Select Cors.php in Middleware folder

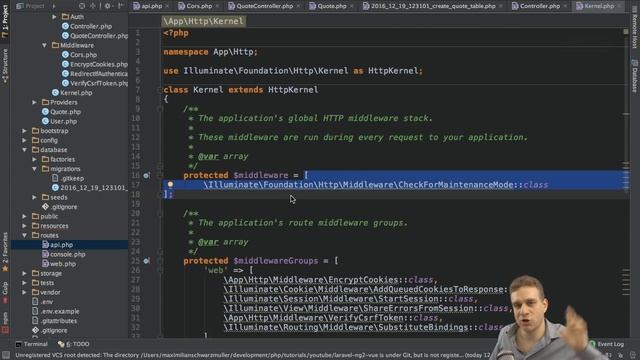80,55
